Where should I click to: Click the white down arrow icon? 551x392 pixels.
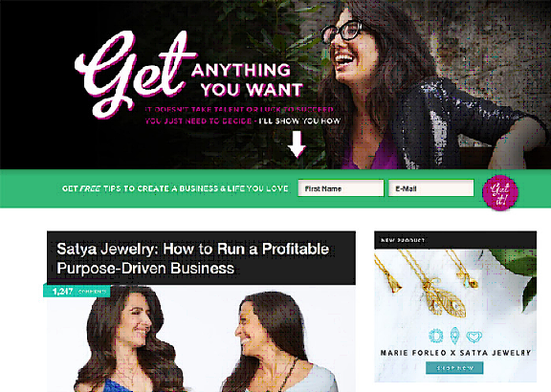297,144
